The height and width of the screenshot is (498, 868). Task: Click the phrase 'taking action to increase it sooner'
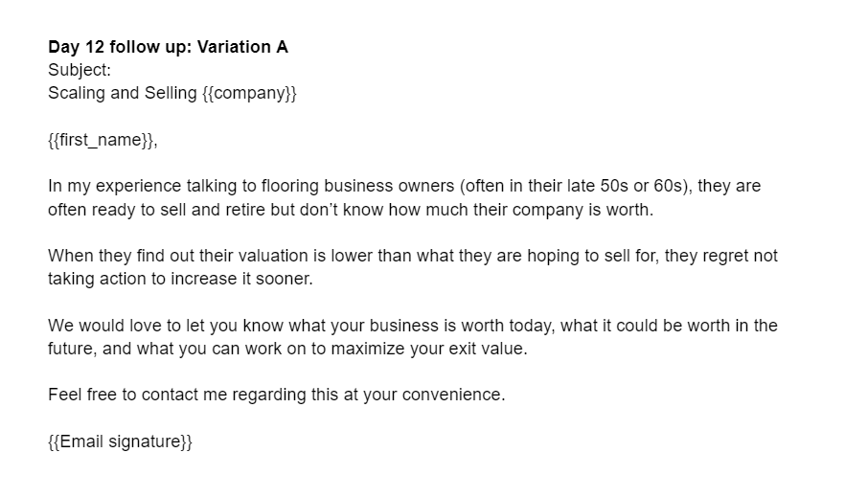(x=180, y=279)
